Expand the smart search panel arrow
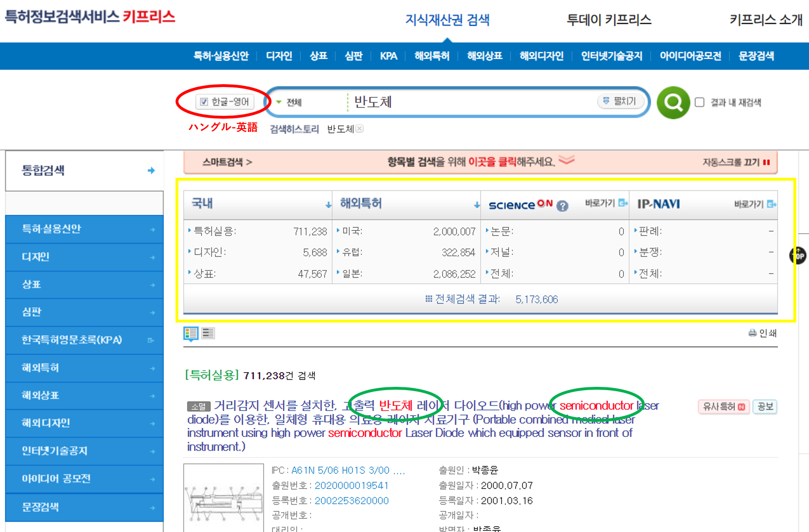Screen dimensions: 809x532 (x=566, y=160)
